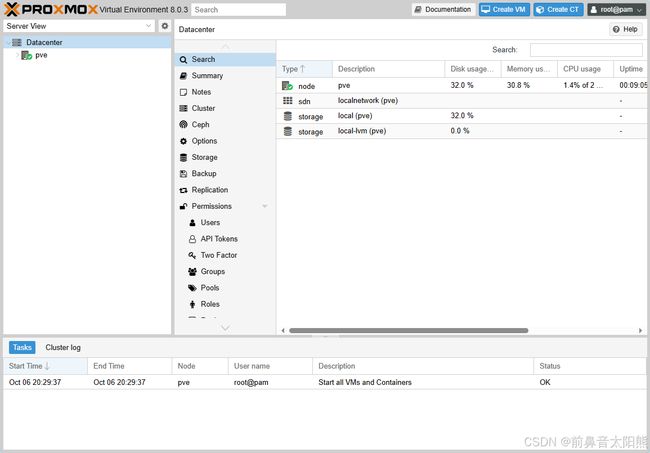Open Replication via its arrows icon
The image size is (650, 453).
pyautogui.click(x=183, y=190)
